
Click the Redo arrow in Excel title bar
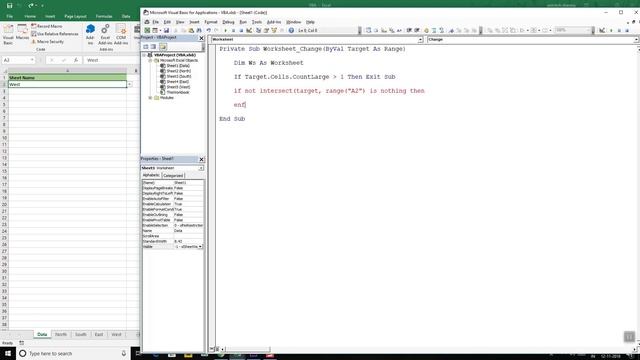[31, 5]
